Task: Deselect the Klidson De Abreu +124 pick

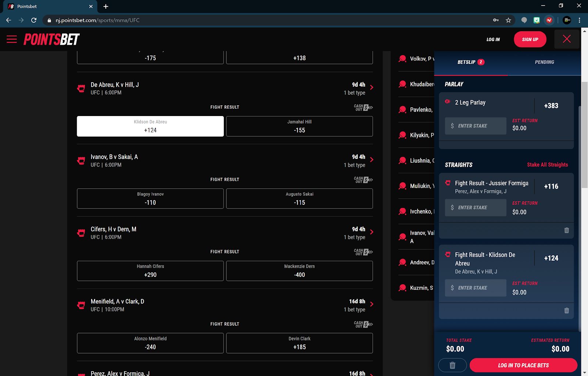Action: pos(150,126)
